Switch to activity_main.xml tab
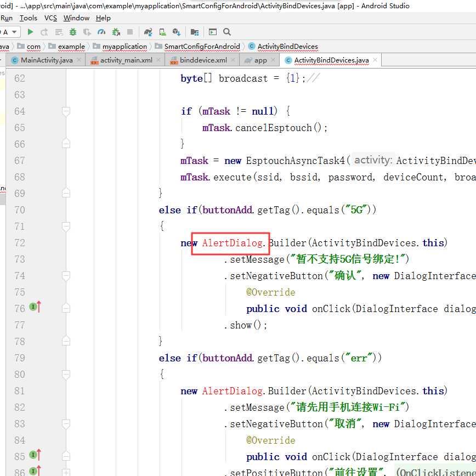Viewport: 476px width, 476px height. (x=126, y=60)
